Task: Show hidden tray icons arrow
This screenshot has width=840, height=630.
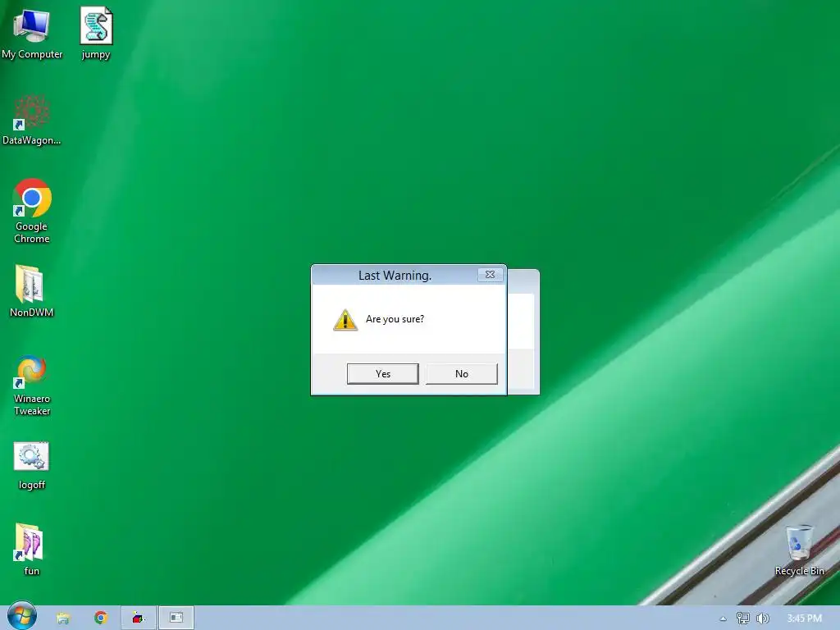Action: coord(723,619)
